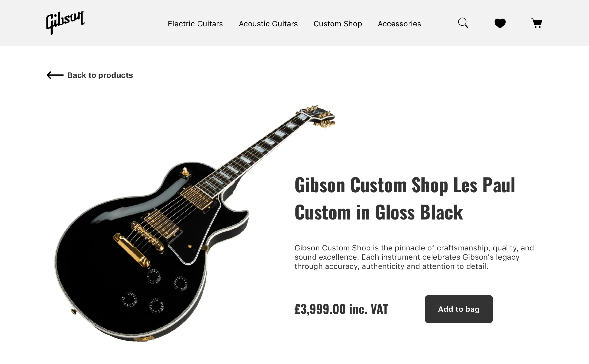589x364 pixels.
Task: Click the product description paragraph
Action: 414,257
